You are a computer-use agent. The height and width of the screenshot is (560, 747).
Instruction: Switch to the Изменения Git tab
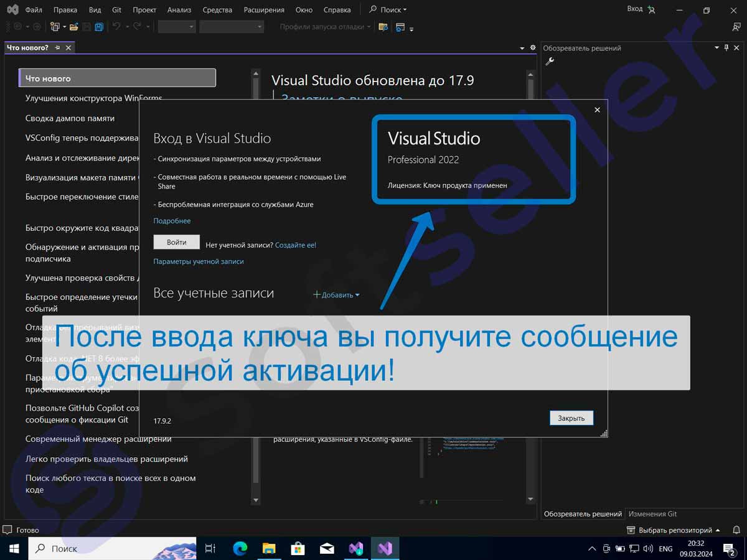(652, 514)
